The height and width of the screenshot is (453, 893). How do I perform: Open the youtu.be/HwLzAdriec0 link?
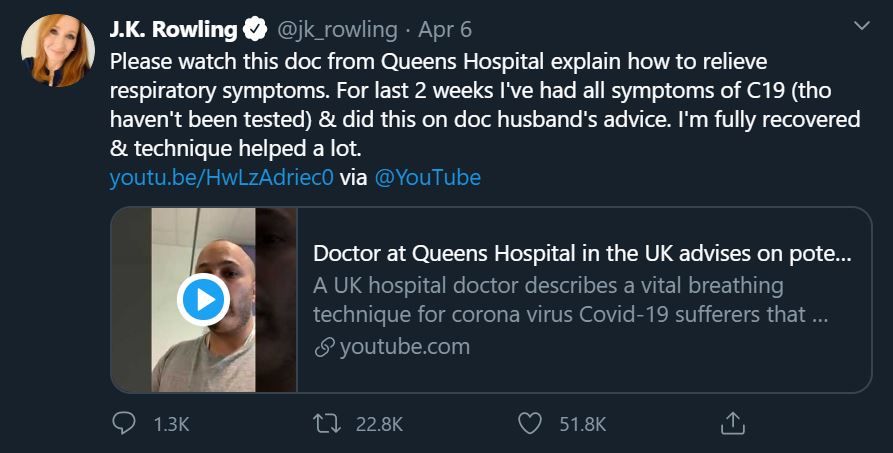click(x=221, y=178)
